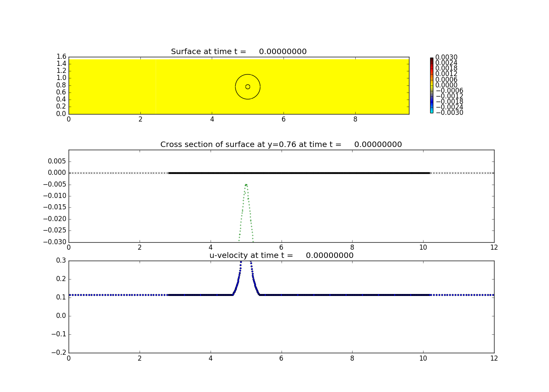
Task: Click the 'u-velocity at time t' plot title
Action: pyautogui.click(x=281, y=255)
